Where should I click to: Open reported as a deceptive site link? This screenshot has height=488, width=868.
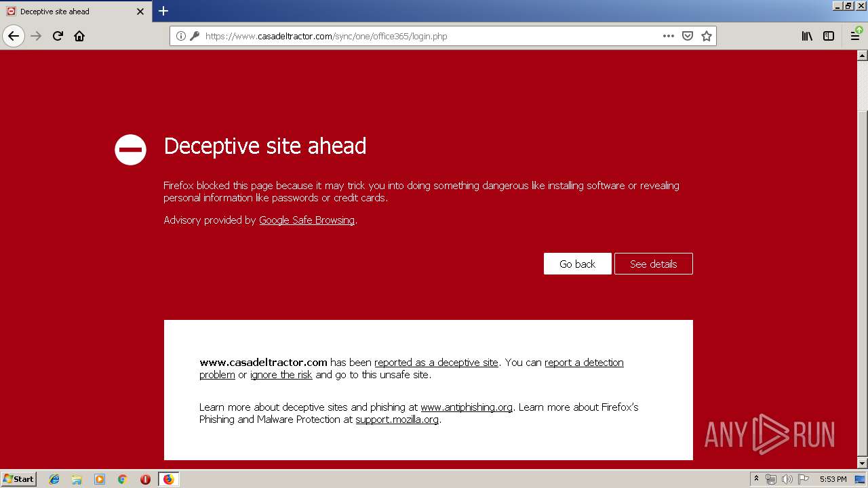coord(436,363)
